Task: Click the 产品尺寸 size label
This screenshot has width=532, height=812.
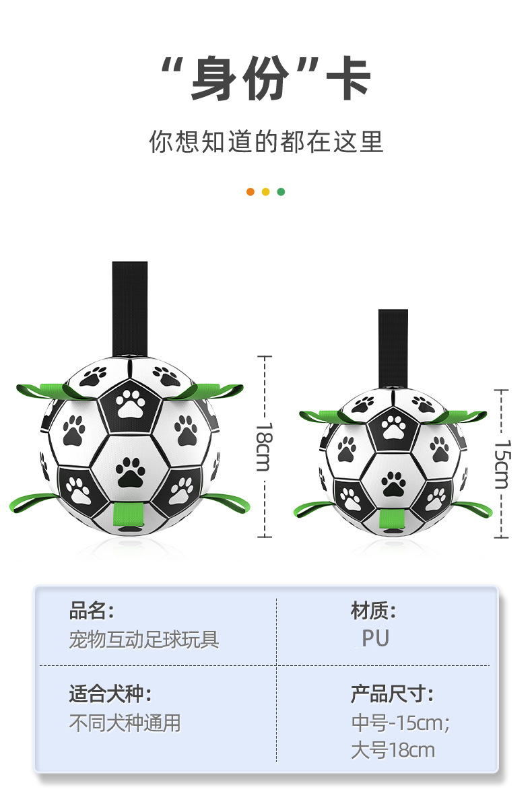Action: tap(392, 694)
